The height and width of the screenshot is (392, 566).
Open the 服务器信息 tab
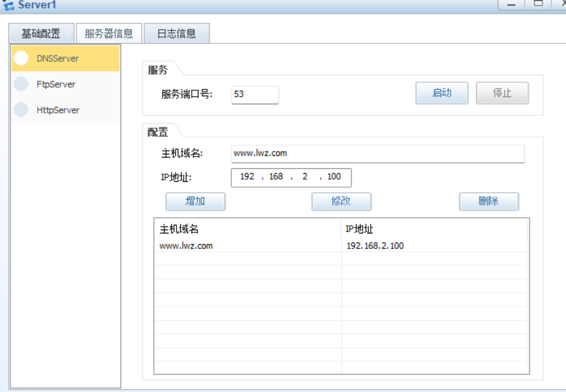pyautogui.click(x=109, y=33)
